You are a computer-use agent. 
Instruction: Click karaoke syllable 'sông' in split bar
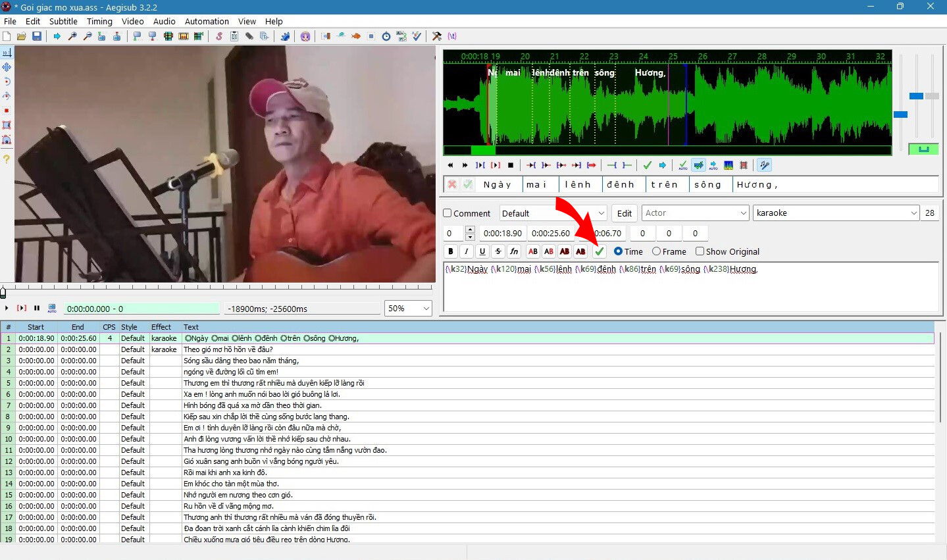[x=709, y=184]
